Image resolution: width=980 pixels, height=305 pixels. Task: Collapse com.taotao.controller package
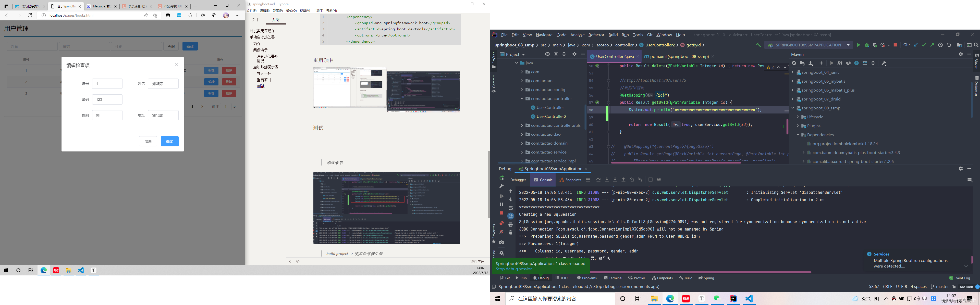522,98
